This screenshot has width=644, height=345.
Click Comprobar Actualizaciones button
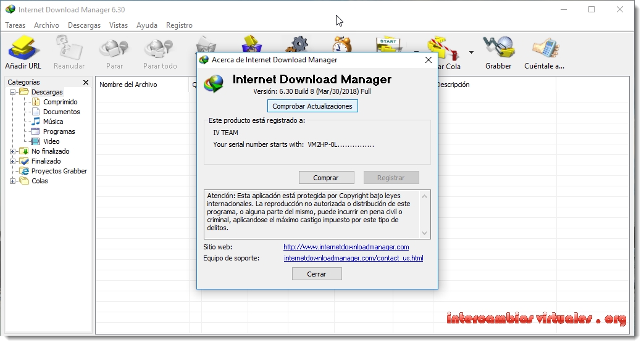[312, 106]
